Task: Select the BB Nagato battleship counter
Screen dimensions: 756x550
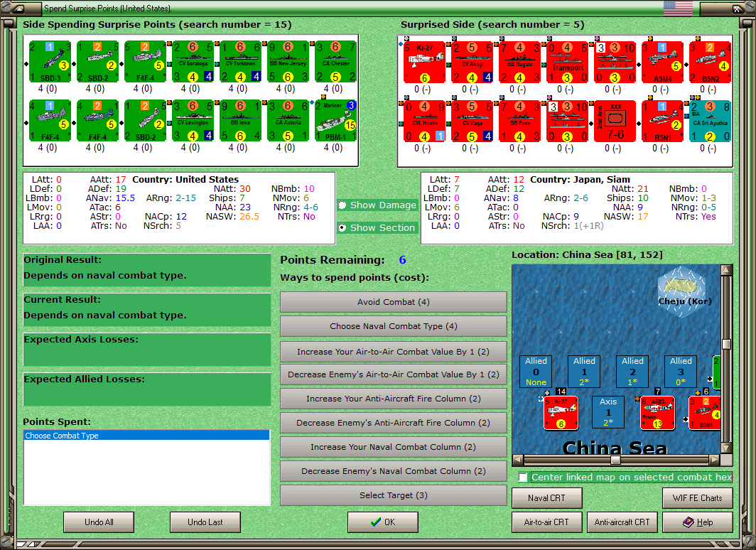Action: tap(520, 63)
